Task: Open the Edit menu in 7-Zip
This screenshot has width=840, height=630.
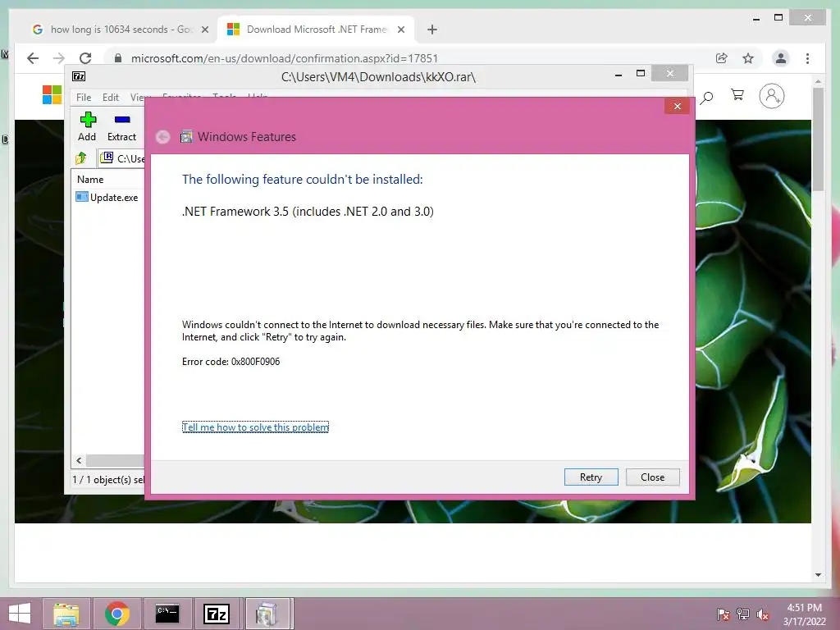Action: [x=111, y=98]
